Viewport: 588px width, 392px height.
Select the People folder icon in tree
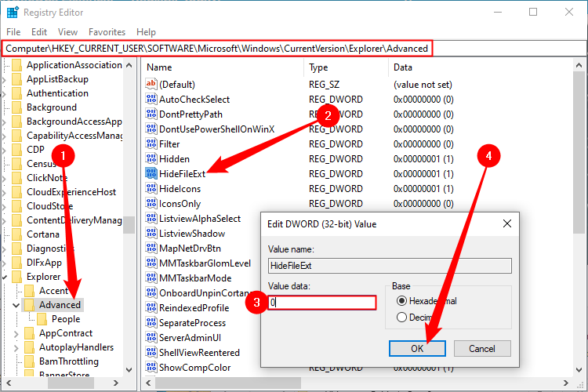click(x=42, y=319)
